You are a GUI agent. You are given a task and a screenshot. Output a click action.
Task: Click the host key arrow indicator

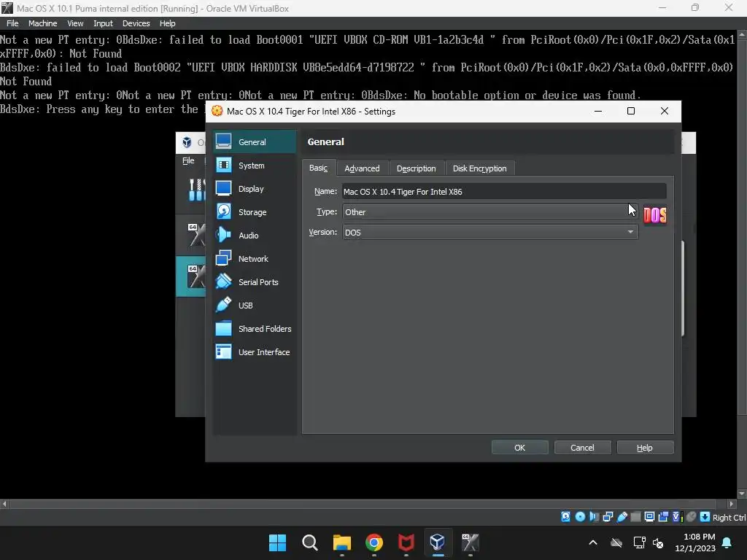[x=705, y=517]
